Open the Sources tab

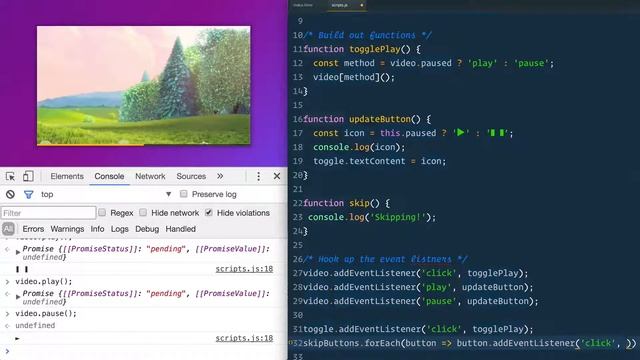pos(191,176)
